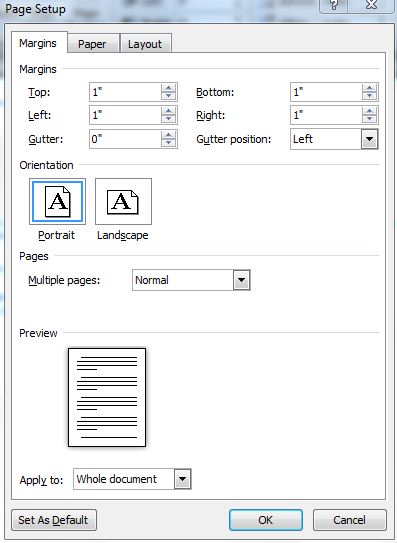The image size is (397, 543).
Task: Decrease the Right margin with down arrow
Action: (369, 119)
